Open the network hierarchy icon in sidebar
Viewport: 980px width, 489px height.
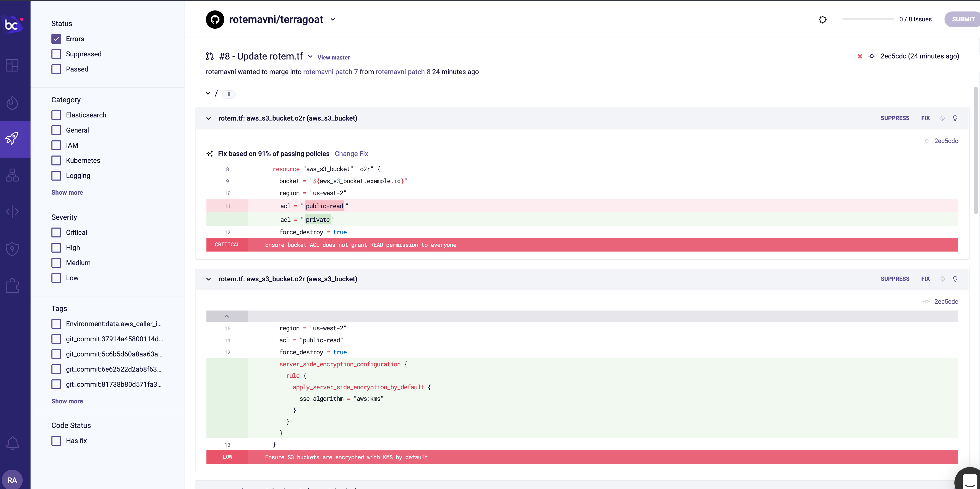[x=12, y=175]
